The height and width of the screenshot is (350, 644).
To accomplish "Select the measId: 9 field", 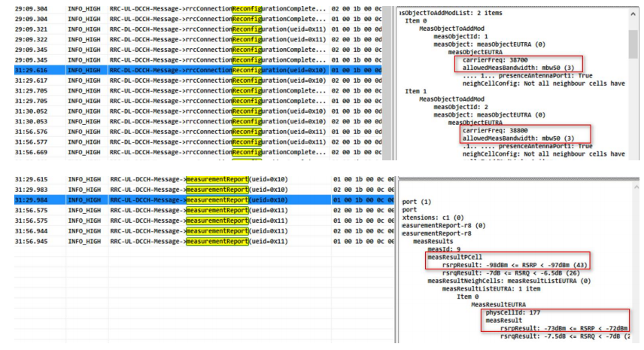I will coord(442,248).
